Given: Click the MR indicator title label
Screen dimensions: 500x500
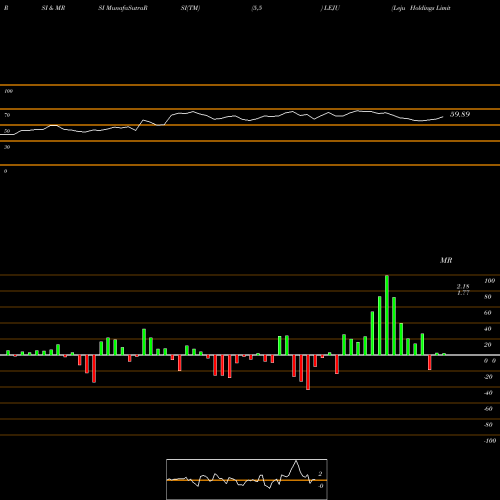Looking at the screenshot, I should tap(446, 260).
